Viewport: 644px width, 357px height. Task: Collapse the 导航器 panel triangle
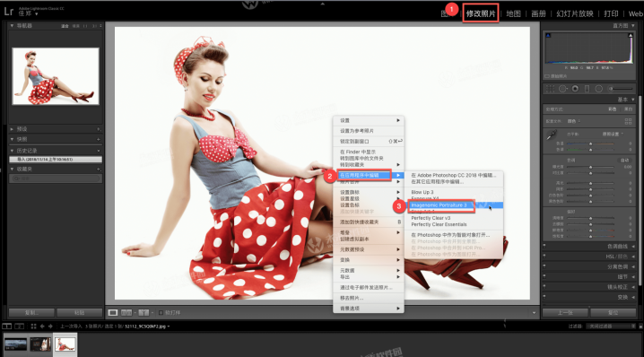(x=12, y=25)
